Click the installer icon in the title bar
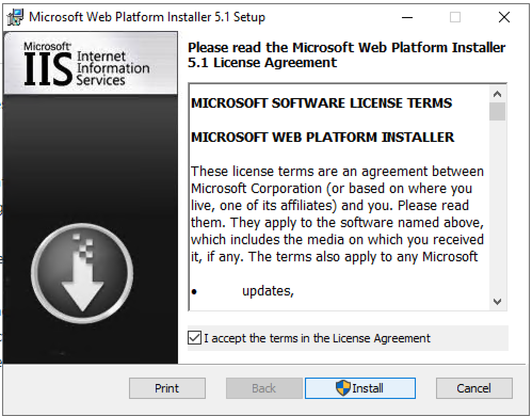This screenshot has width=532, height=416. pos(15,17)
